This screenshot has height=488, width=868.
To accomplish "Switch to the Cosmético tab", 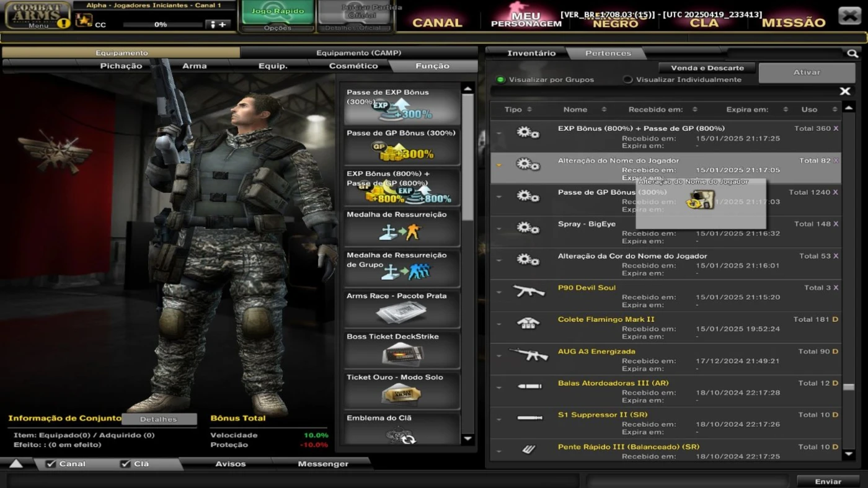I will (x=353, y=66).
